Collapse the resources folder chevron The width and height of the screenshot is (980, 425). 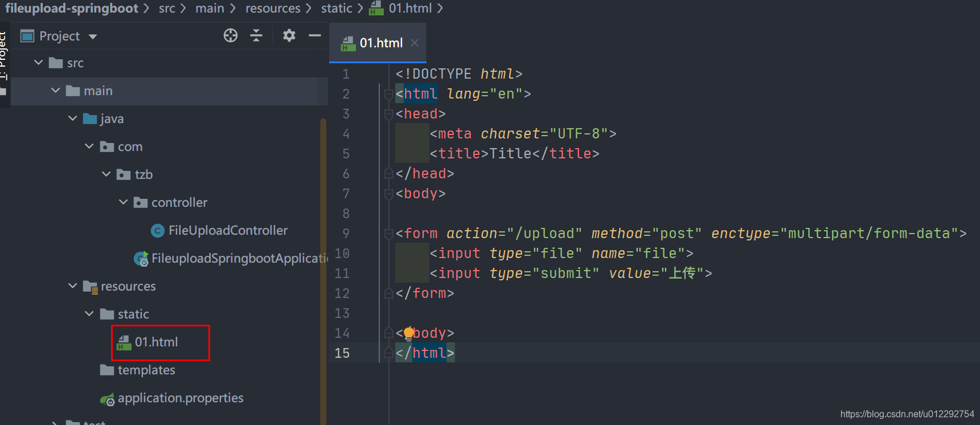pyautogui.click(x=72, y=286)
